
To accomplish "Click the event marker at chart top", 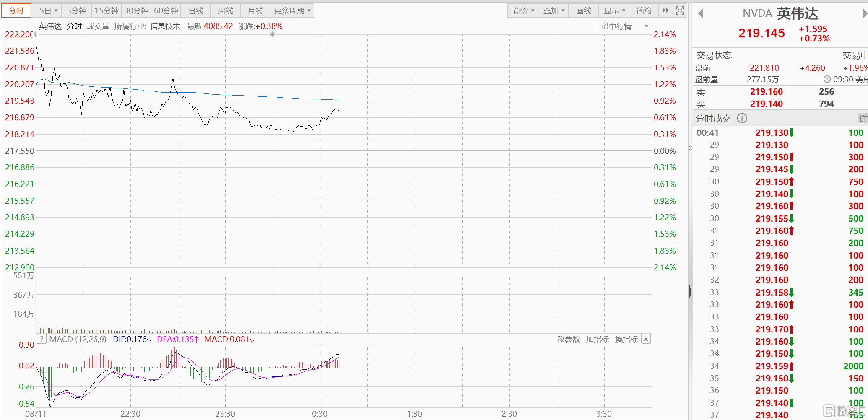I will 273,34.
